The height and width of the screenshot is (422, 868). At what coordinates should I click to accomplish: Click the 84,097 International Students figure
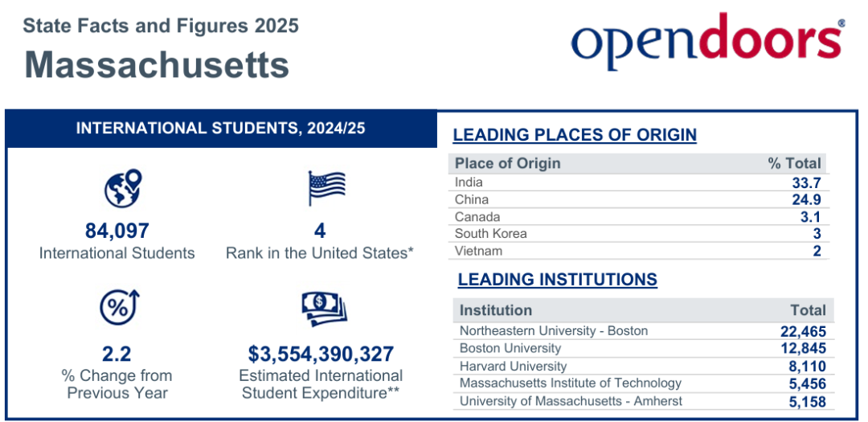point(117,231)
